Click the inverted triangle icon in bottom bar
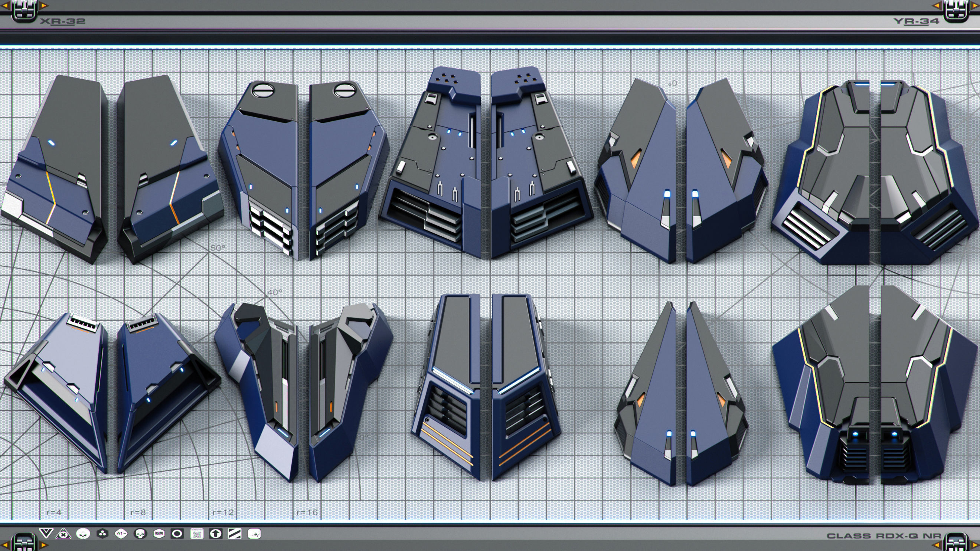This screenshot has height=551, width=980. pyautogui.click(x=46, y=534)
